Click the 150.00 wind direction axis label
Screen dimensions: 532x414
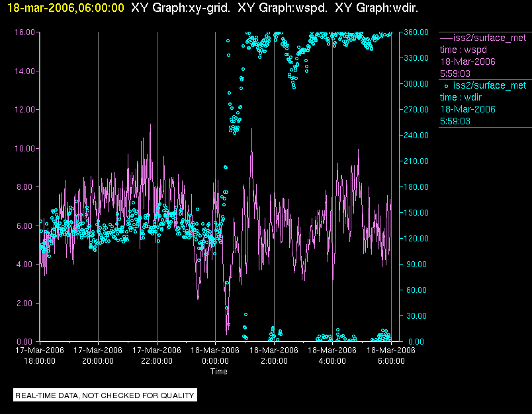(x=416, y=212)
